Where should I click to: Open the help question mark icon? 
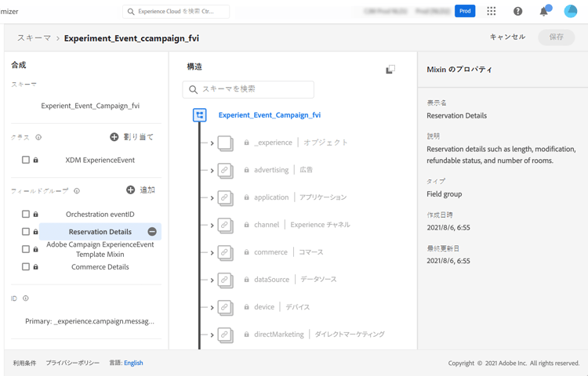click(x=517, y=12)
